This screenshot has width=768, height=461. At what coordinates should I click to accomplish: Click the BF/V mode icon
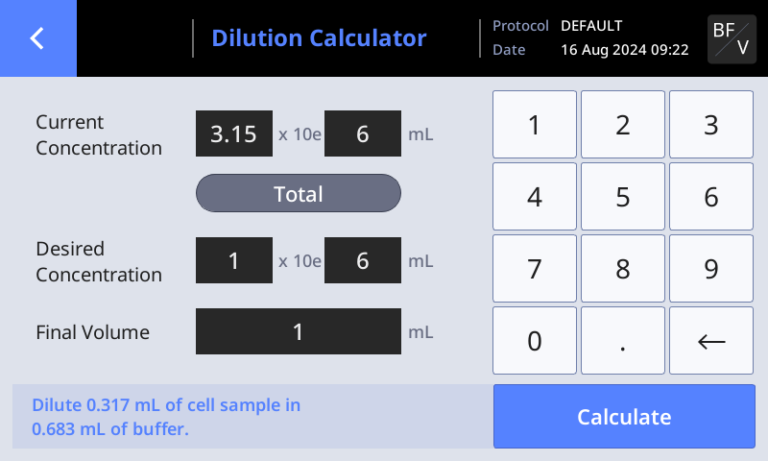pyautogui.click(x=731, y=39)
